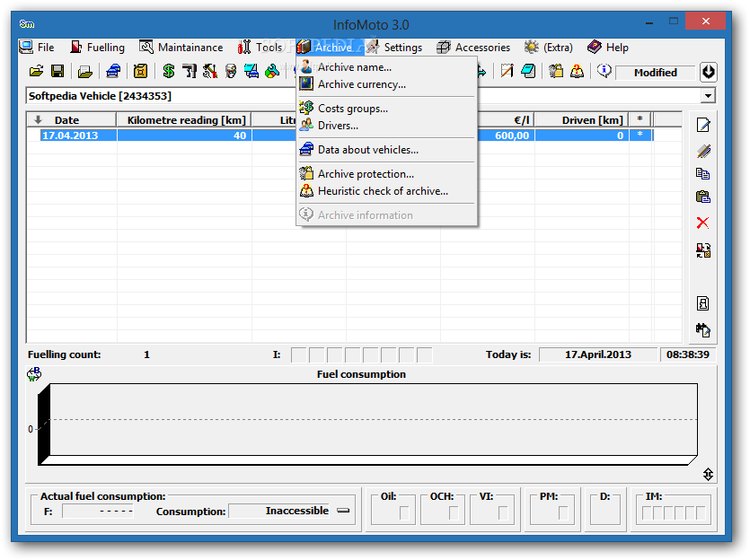
Task: Click the Kilometre reading [km] column header
Action: coord(184,120)
